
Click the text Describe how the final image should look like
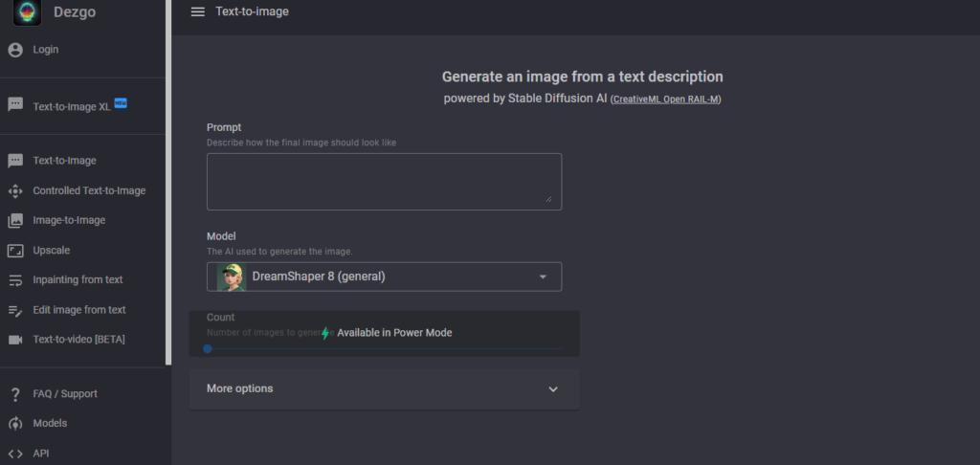[x=301, y=143]
